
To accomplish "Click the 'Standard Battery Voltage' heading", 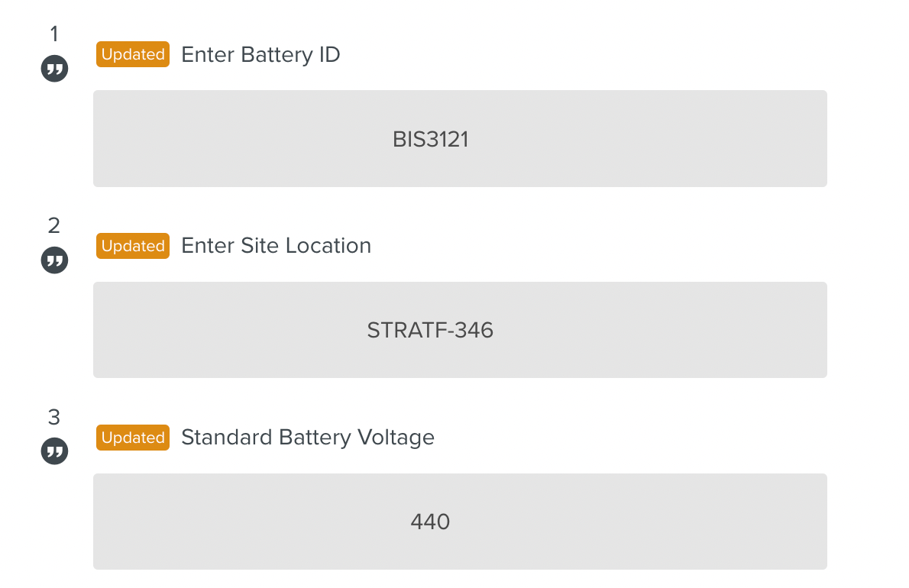I will 307,438.
